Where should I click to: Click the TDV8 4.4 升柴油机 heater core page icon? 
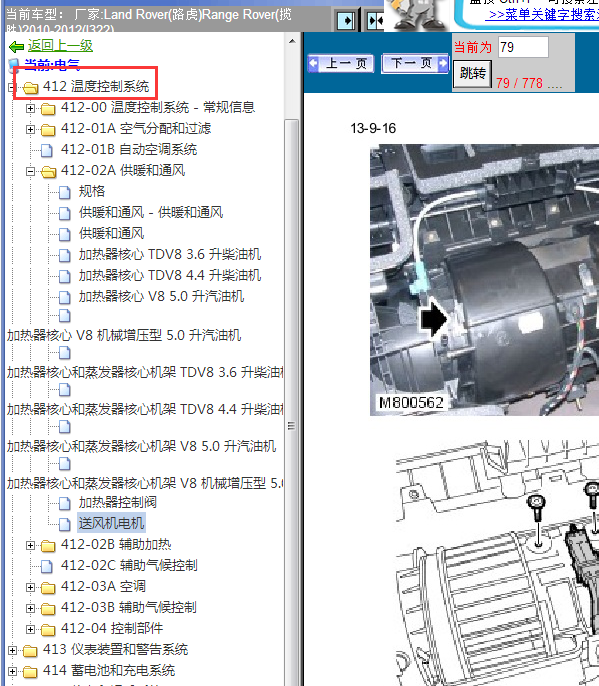[x=65, y=276]
